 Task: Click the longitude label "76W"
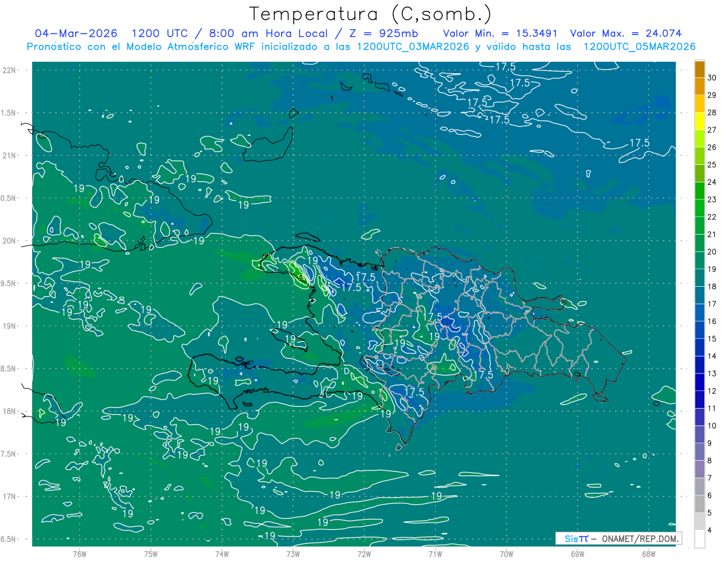coord(79,554)
